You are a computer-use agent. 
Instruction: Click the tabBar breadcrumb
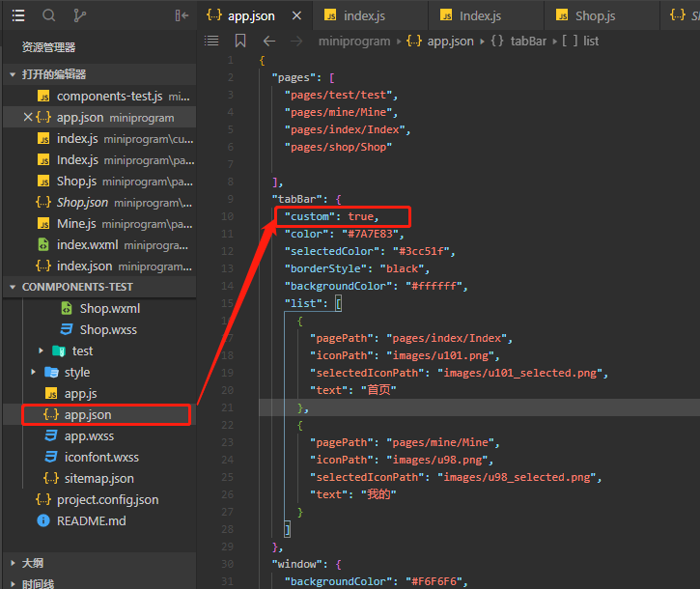(x=518, y=42)
